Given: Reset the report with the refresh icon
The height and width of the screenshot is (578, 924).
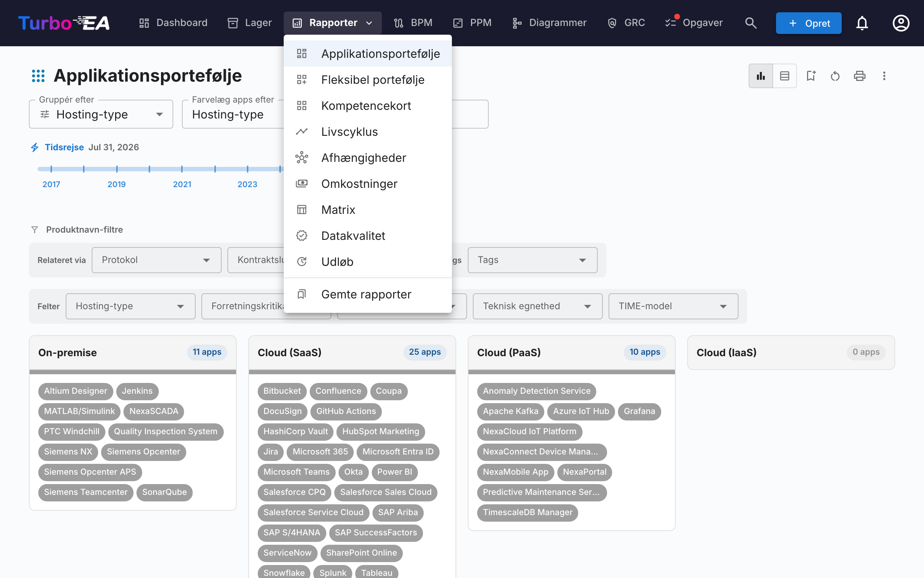Looking at the screenshot, I should coord(835,76).
